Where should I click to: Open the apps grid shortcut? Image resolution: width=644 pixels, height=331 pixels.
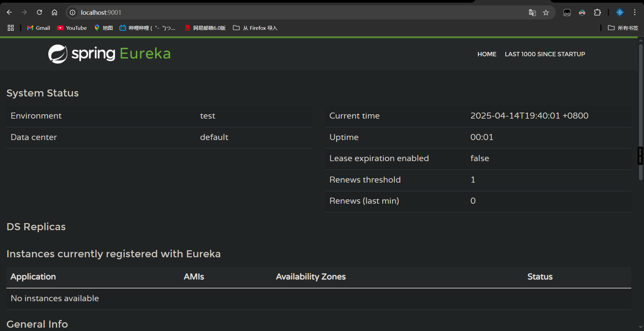[11, 28]
